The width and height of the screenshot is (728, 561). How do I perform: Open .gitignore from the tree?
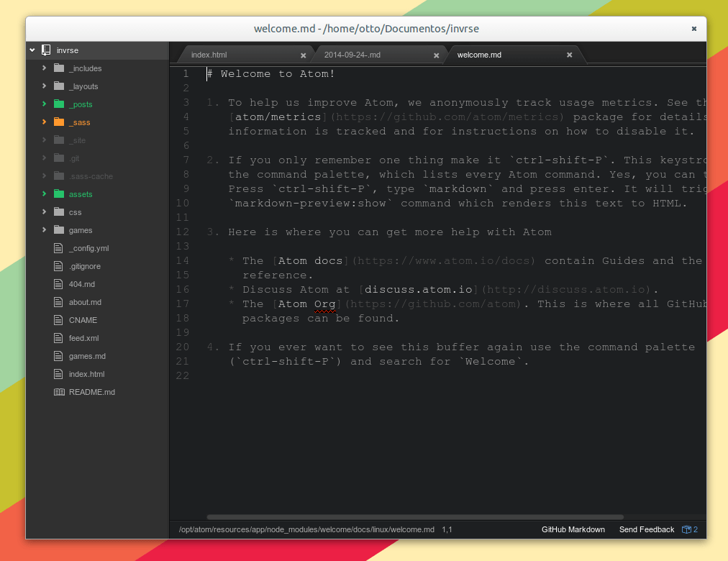tap(84, 266)
